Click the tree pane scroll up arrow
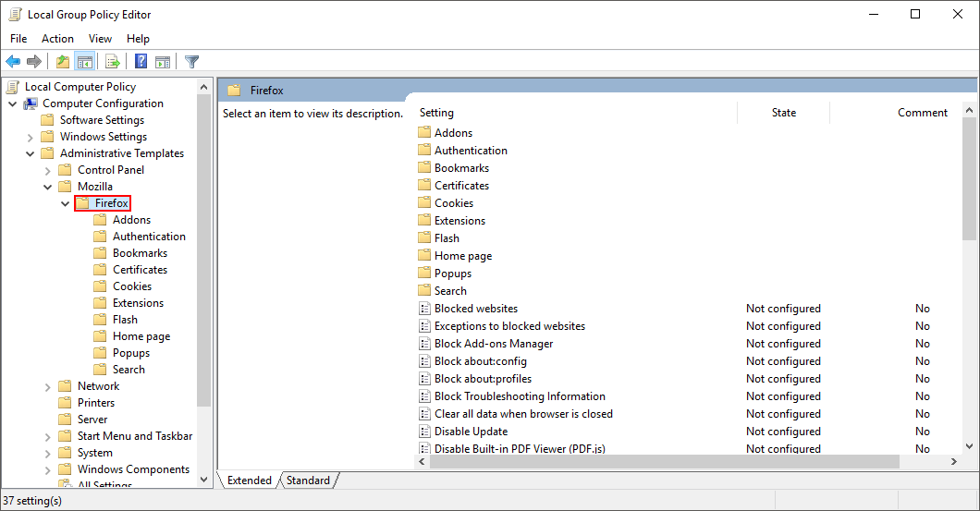Image resolution: width=980 pixels, height=511 pixels. click(203, 86)
